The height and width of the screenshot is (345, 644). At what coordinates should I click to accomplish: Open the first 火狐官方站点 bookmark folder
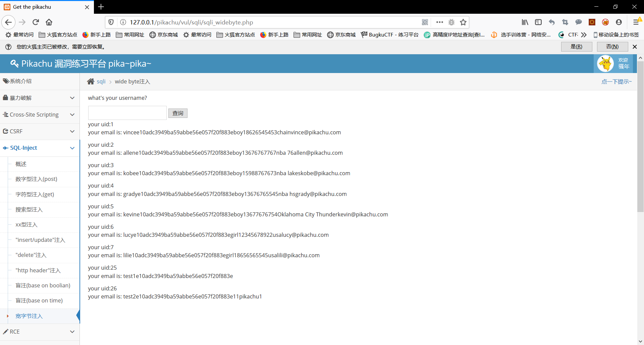[58, 34]
